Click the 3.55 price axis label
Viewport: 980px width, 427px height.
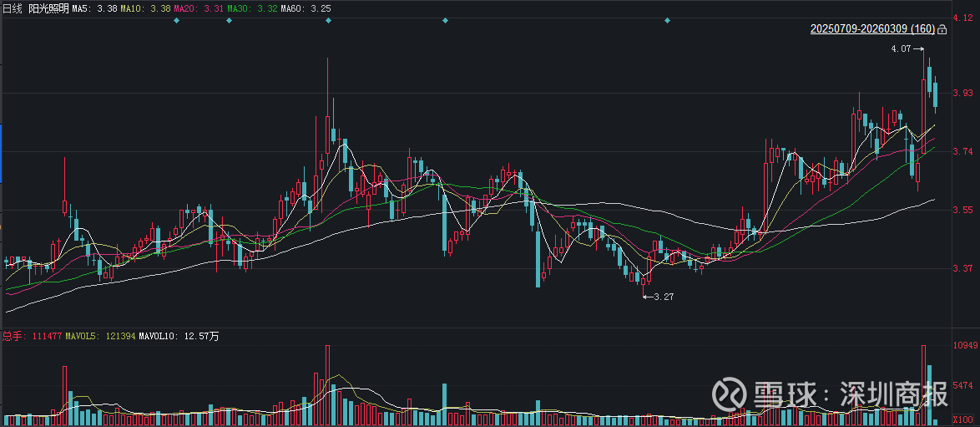(x=962, y=211)
